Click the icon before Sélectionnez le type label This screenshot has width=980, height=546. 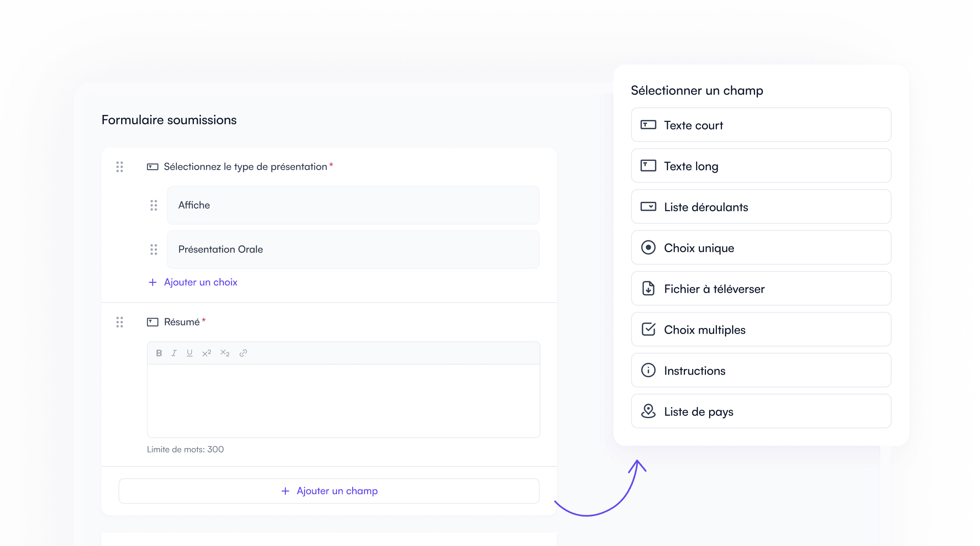[x=153, y=167]
